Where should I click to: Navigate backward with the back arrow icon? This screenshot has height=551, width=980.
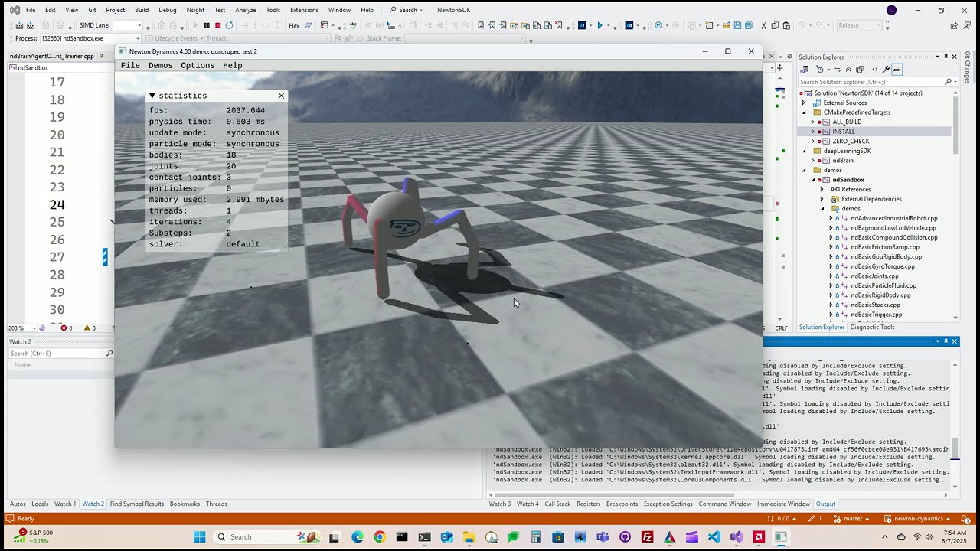coord(658,25)
